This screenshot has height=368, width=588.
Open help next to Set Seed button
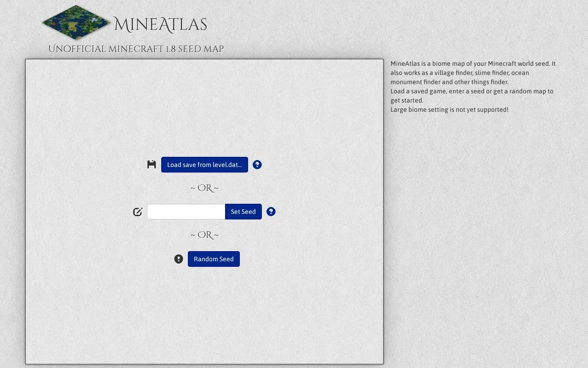tap(271, 212)
